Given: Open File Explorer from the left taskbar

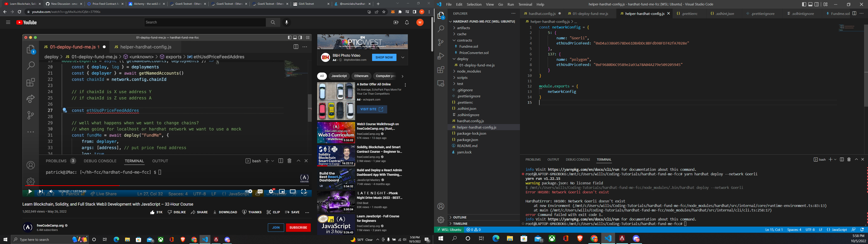Looking at the screenshot, I should click(x=127, y=240).
